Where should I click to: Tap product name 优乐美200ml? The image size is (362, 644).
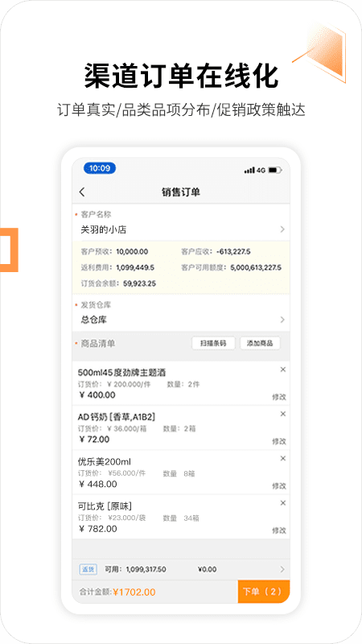click(x=105, y=461)
